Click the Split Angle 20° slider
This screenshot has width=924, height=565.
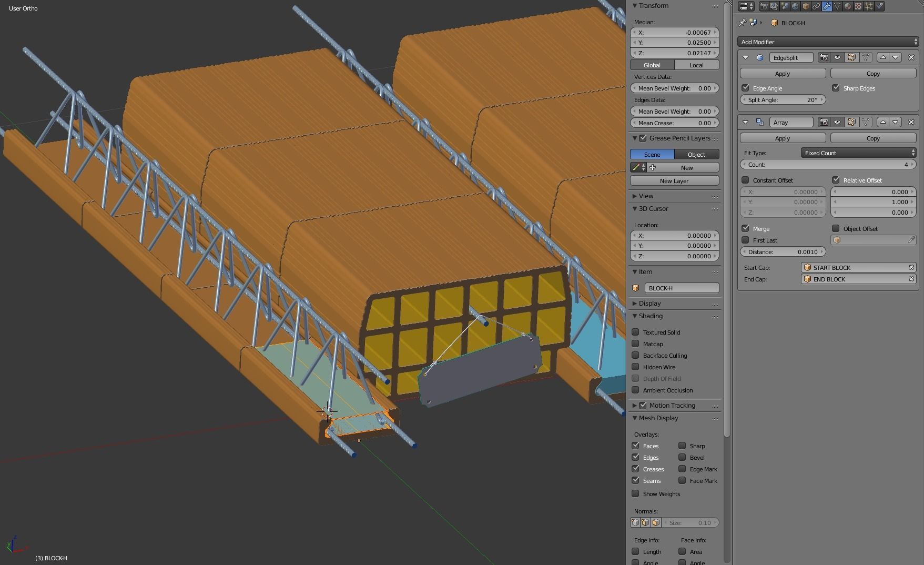point(783,100)
